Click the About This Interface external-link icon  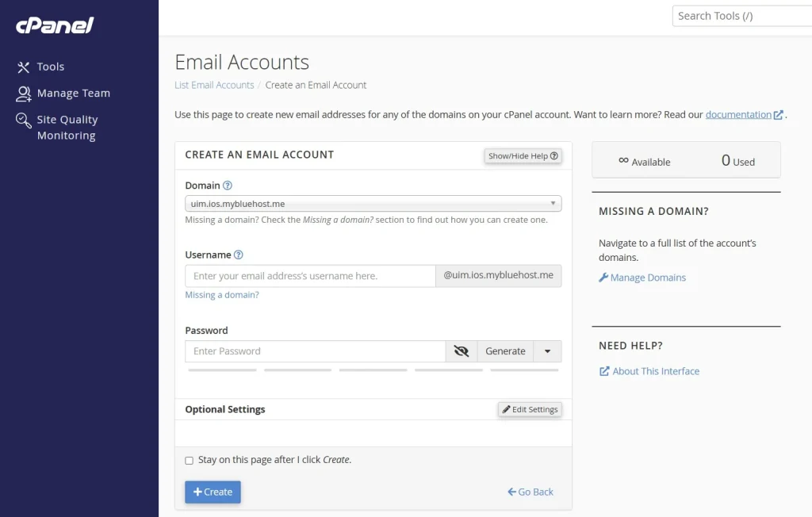(604, 371)
